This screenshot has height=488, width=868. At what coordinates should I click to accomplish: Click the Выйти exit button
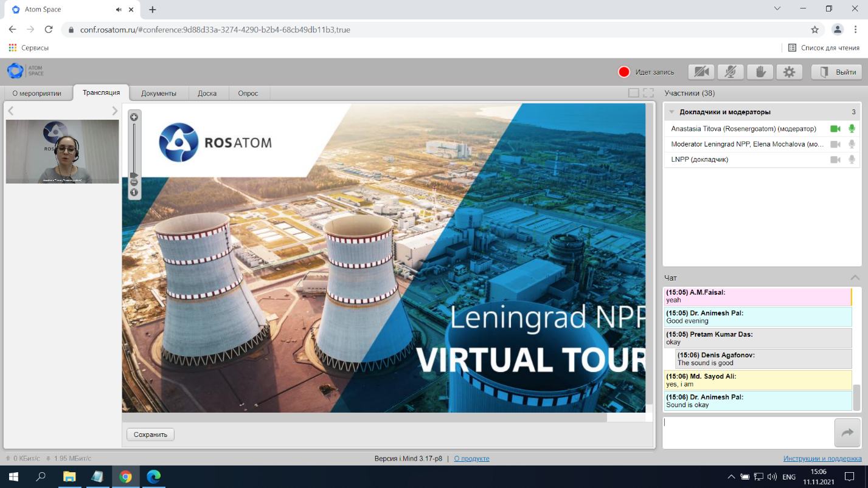pos(836,72)
